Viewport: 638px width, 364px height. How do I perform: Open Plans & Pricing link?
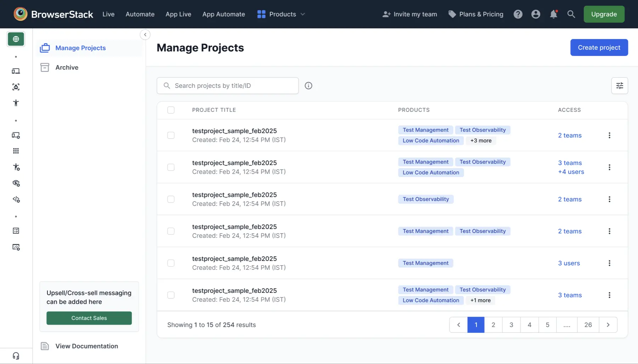coord(476,14)
